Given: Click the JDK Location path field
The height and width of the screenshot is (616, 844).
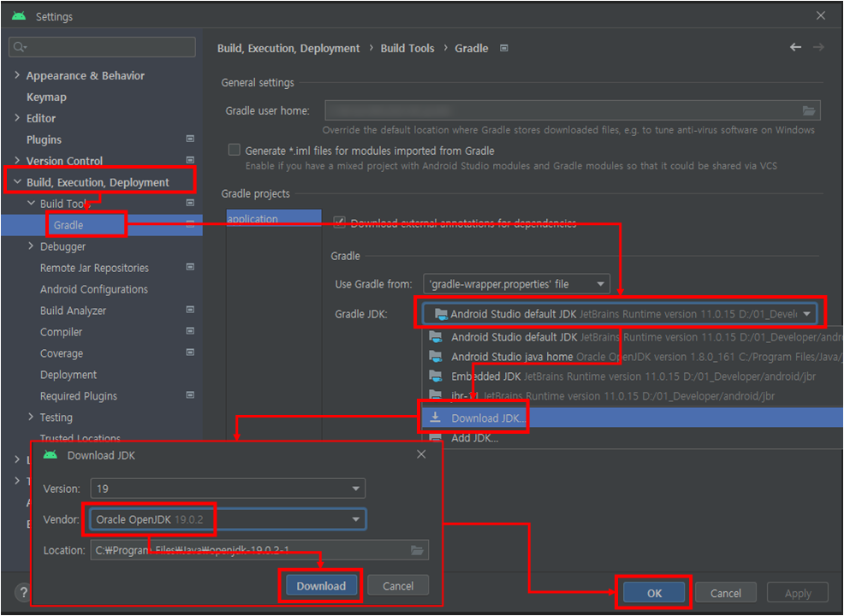Looking at the screenshot, I should 259,550.
